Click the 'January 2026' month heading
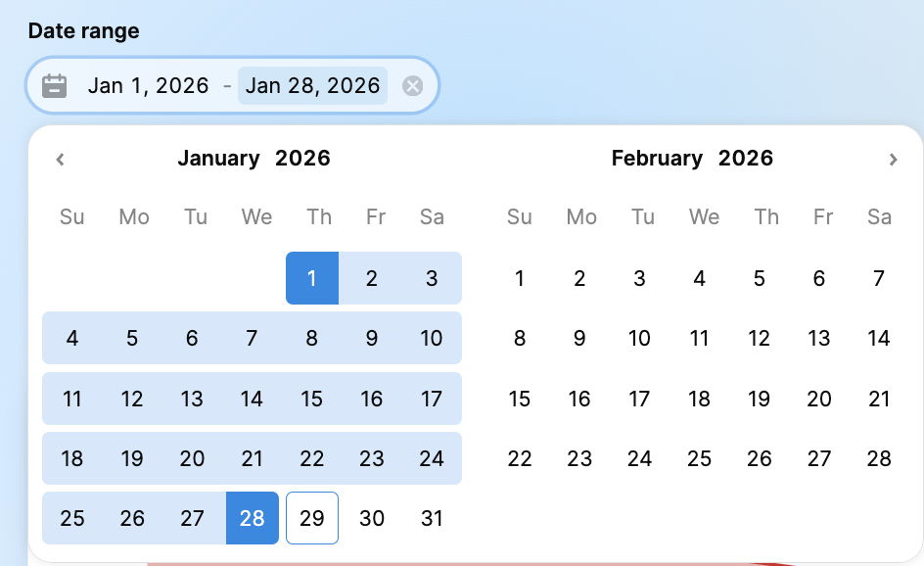This screenshot has width=924, height=566. coord(254,158)
